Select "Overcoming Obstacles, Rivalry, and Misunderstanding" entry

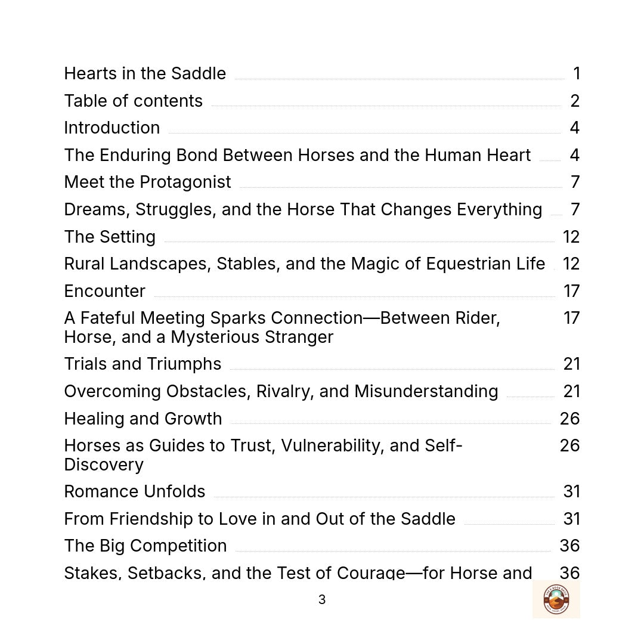click(x=281, y=391)
